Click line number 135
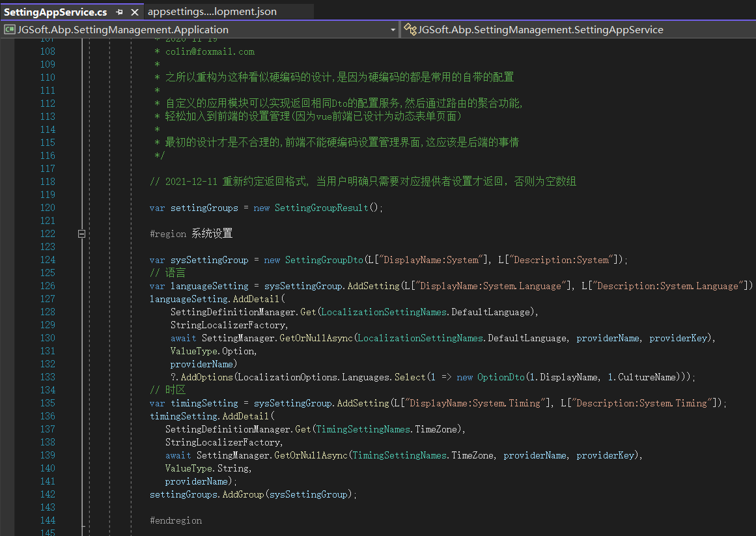The width and height of the screenshot is (756, 536). point(48,403)
